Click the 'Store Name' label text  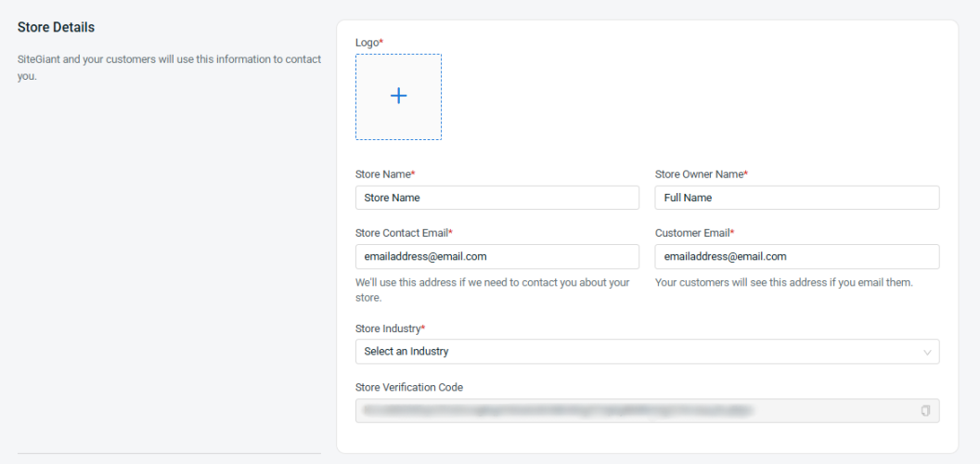[x=384, y=174]
